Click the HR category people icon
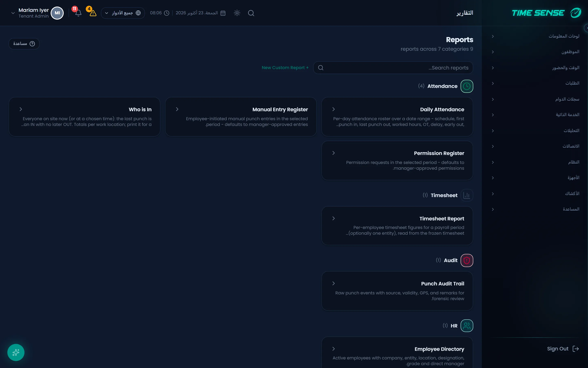 click(467, 325)
